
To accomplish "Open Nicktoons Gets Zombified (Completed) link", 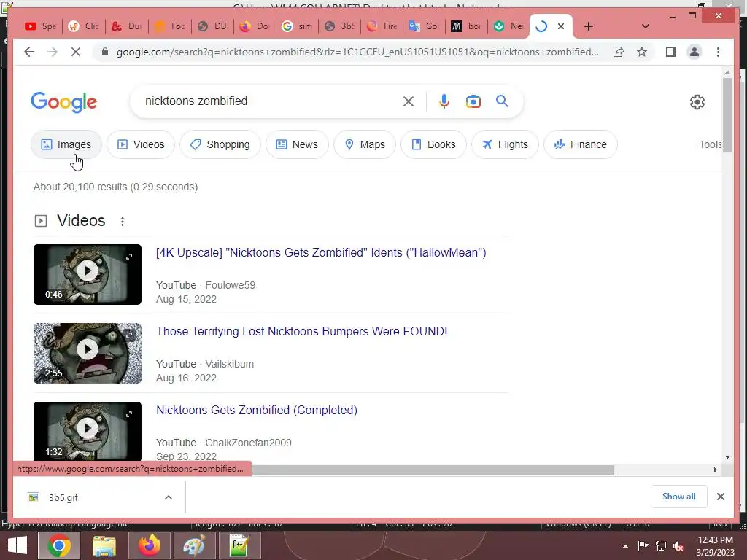I will click(257, 410).
